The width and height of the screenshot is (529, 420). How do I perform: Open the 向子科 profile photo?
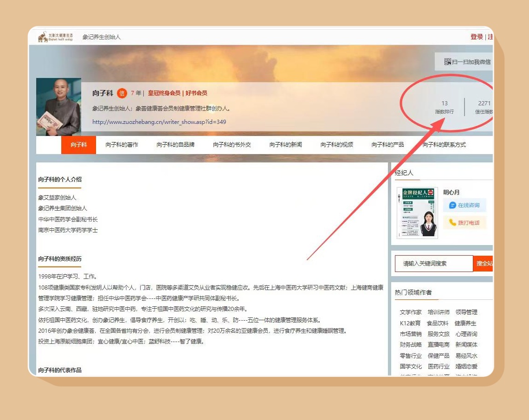58,107
